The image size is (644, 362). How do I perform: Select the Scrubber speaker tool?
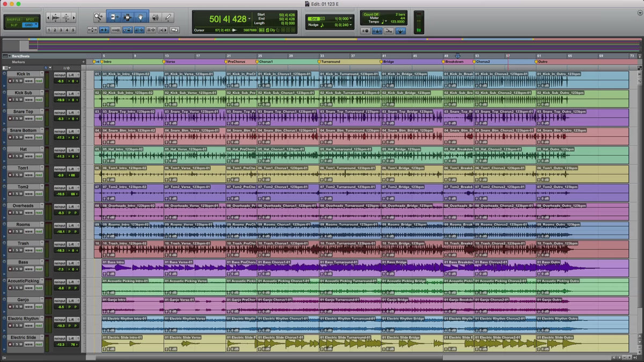point(155,17)
